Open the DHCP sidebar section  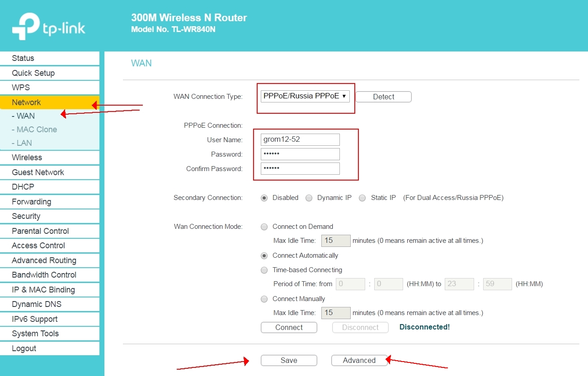pyautogui.click(x=49, y=187)
